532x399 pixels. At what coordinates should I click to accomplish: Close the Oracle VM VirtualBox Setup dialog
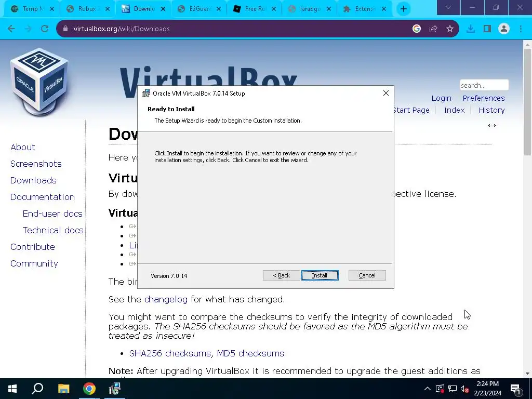pos(386,93)
